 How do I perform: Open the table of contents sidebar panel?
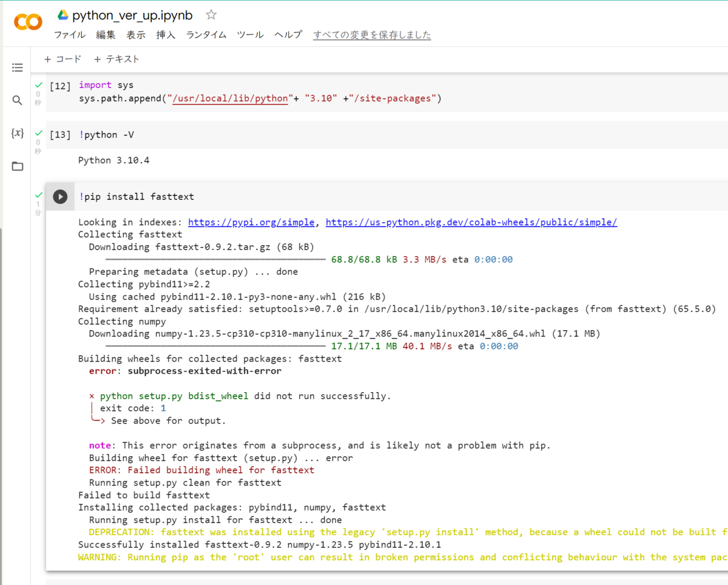click(x=17, y=67)
